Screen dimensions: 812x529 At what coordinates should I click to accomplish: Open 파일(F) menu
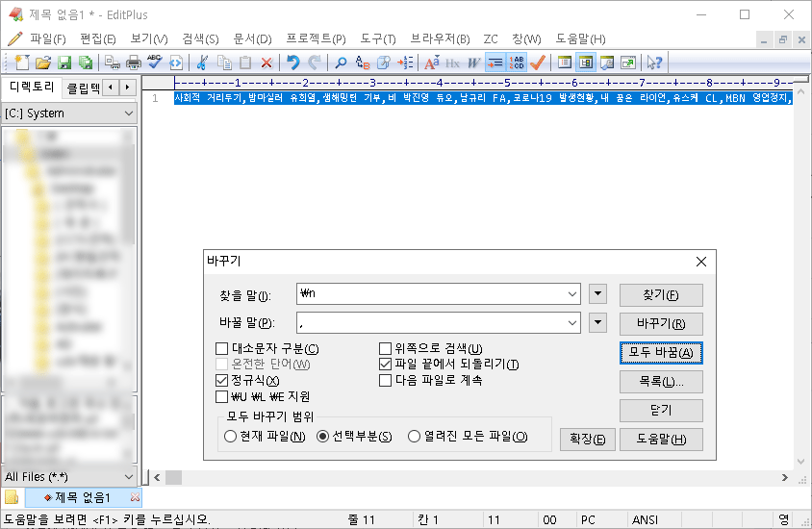[x=48, y=38]
